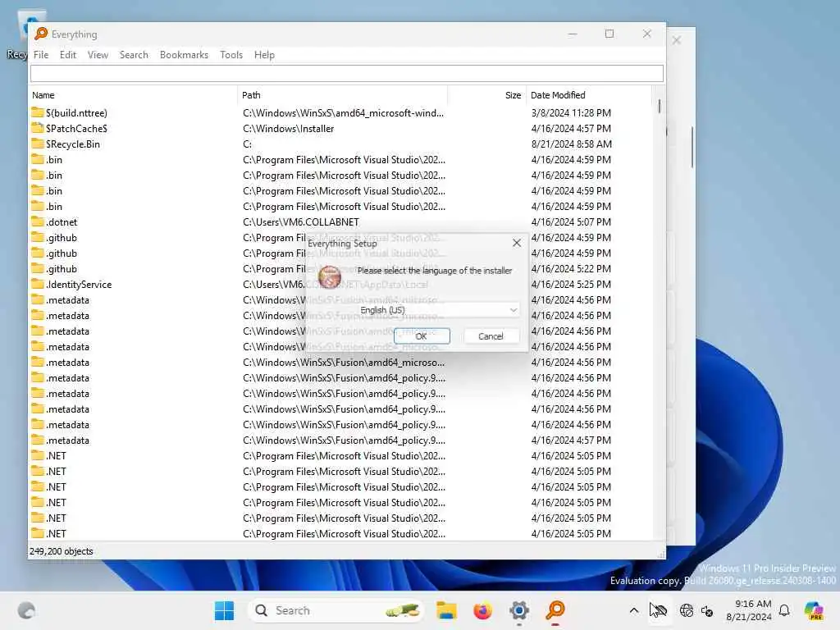Close the background window behind Everything

click(677, 40)
